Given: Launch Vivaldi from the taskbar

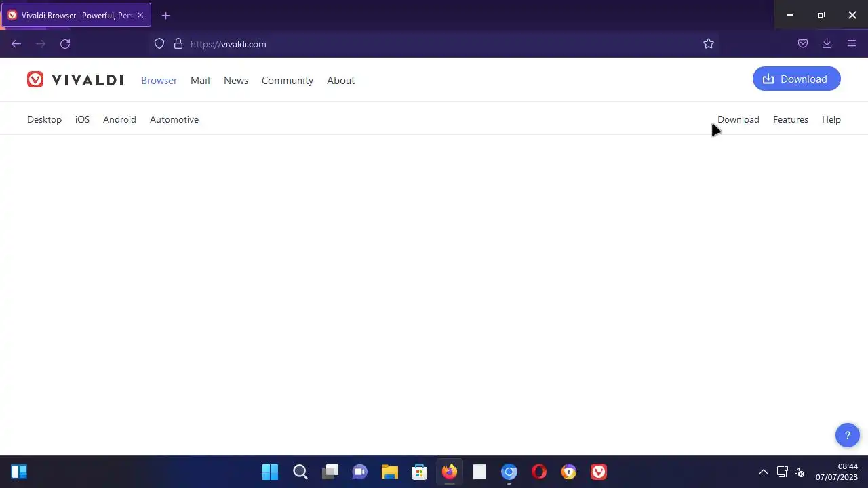Looking at the screenshot, I should (599, 472).
